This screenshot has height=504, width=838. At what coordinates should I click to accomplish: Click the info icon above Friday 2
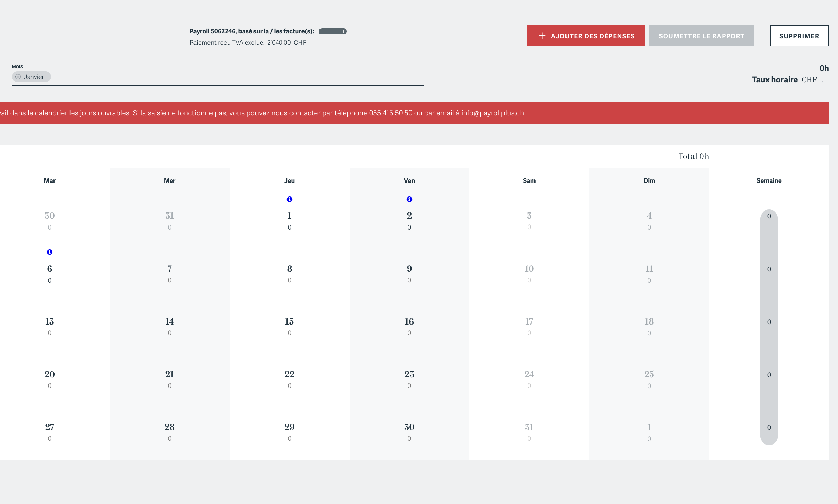(409, 199)
